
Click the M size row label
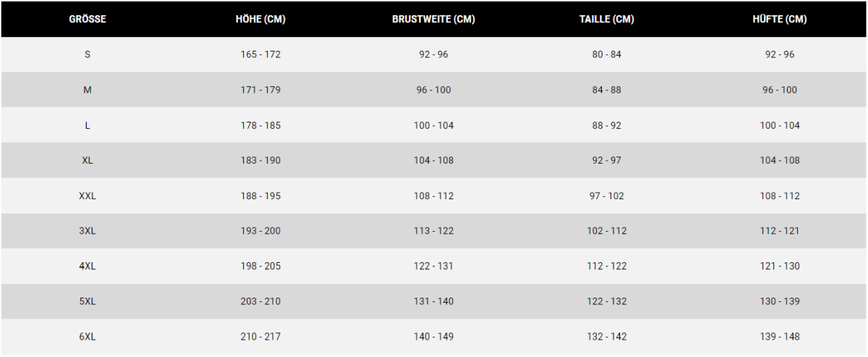tap(88, 90)
